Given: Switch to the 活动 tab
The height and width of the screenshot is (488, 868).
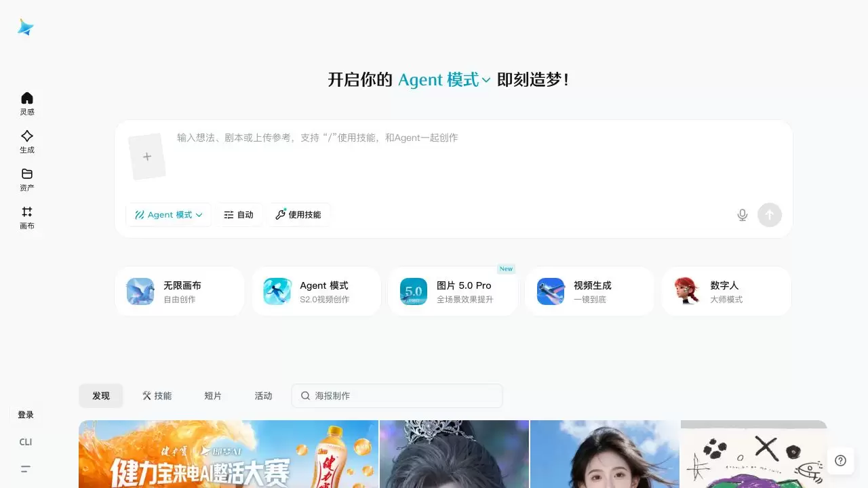Looking at the screenshot, I should click(x=263, y=396).
